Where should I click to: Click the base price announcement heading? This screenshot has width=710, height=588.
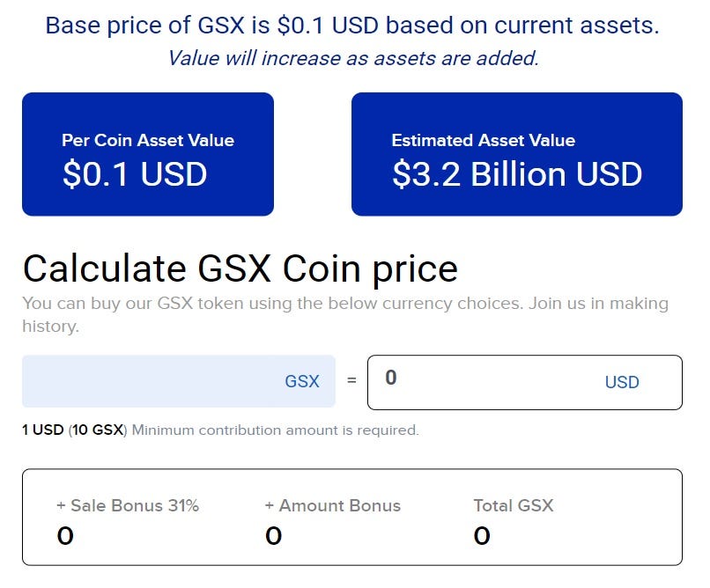pyautogui.click(x=355, y=26)
